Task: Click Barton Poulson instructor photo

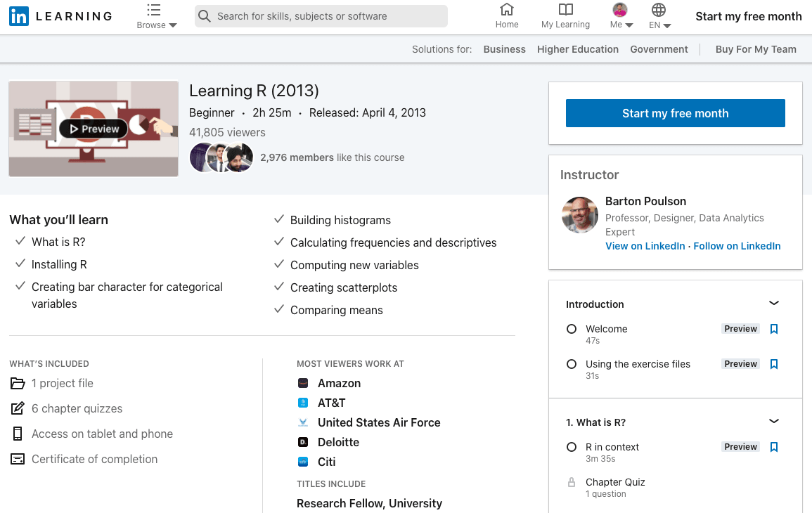Action: pos(580,215)
